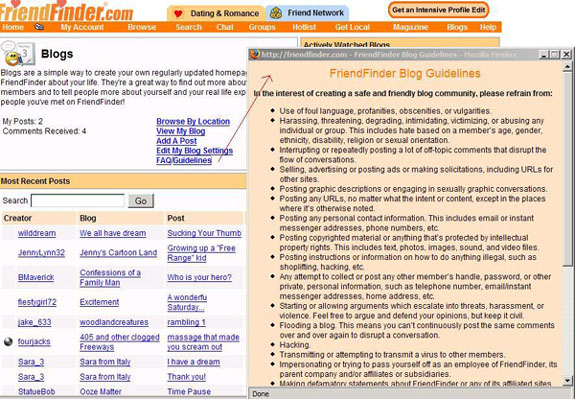
Task: Focus the Most Recent Posts search field
Action: [78, 201]
